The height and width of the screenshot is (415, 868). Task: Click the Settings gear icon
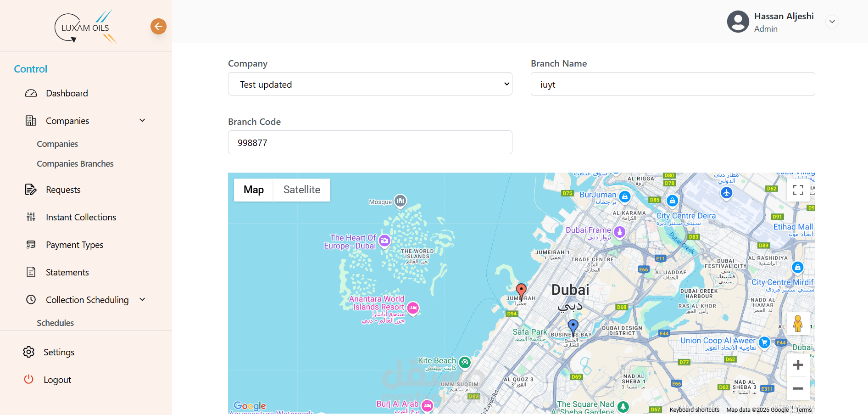tap(29, 352)
